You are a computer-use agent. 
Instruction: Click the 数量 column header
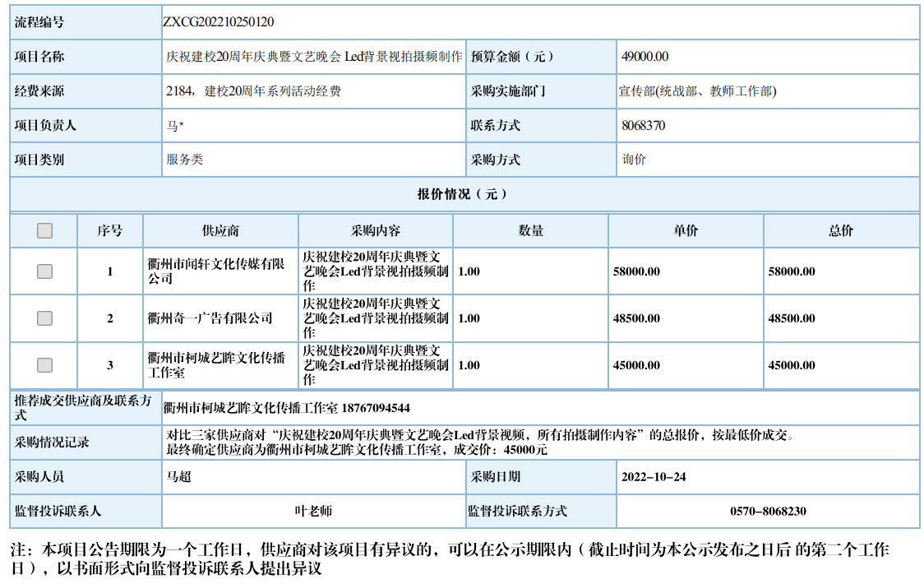tap(531, 231)
